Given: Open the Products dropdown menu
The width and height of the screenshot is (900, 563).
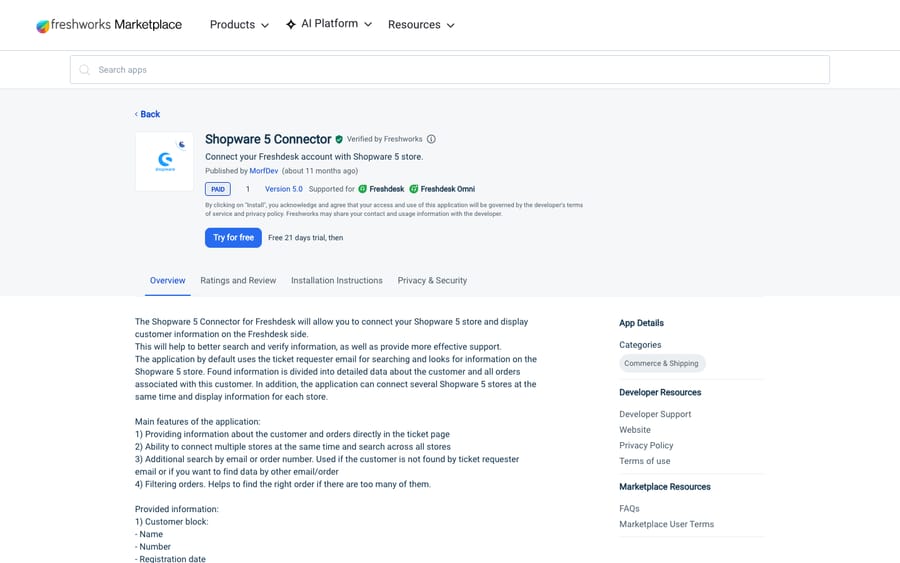Looking at the screenshot, I should pos(239,25).
